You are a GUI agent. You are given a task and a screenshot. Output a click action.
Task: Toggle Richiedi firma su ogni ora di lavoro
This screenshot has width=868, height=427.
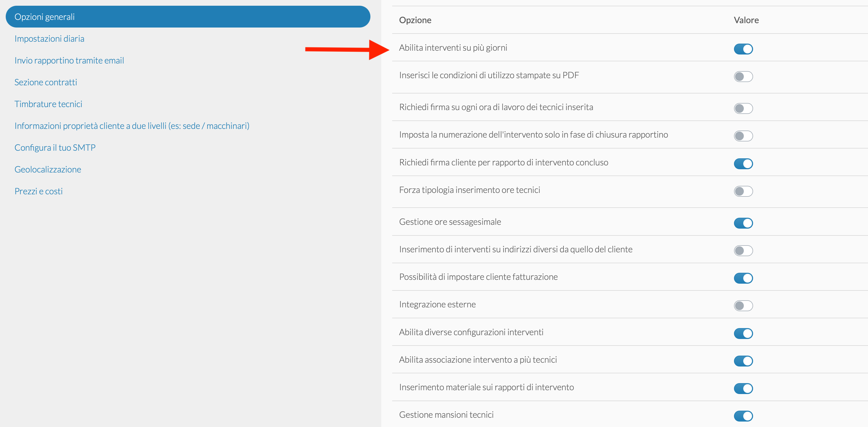tap(743, 108)
